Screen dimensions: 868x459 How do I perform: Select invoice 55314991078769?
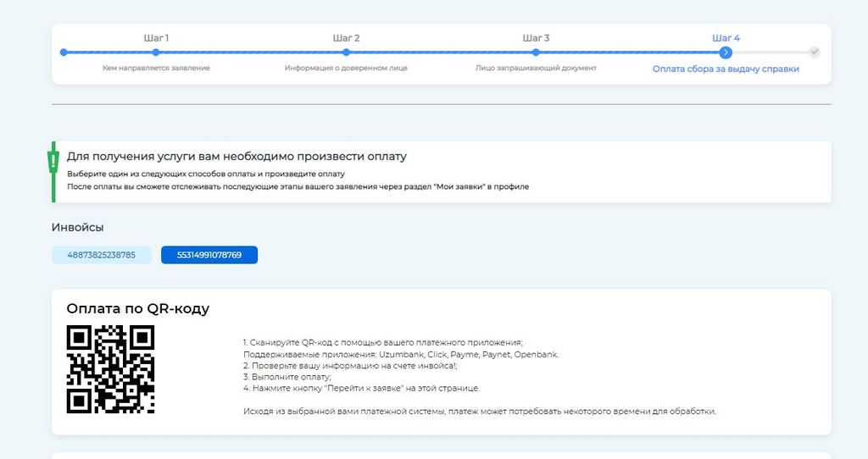[x=209, y=255]
